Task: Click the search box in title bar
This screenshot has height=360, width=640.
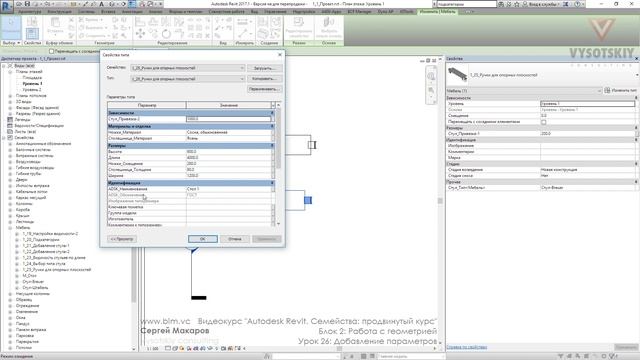Action: pos(467,4)
